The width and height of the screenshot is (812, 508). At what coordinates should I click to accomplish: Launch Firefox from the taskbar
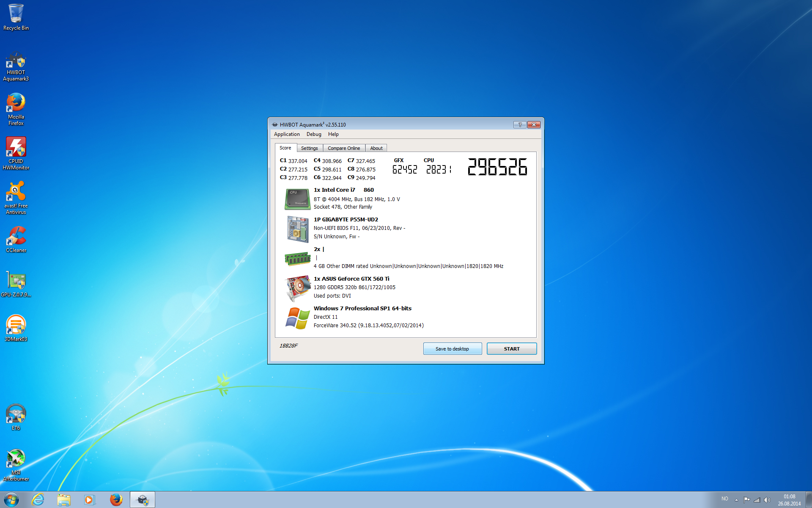point(116,500)
